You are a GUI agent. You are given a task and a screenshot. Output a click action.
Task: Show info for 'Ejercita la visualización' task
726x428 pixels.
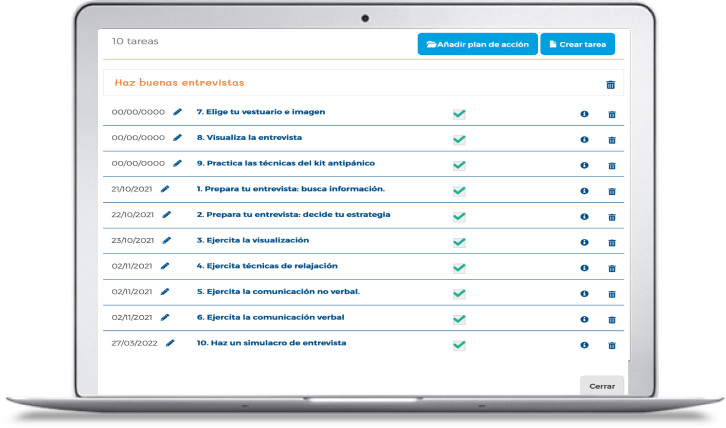pos(584,242)
